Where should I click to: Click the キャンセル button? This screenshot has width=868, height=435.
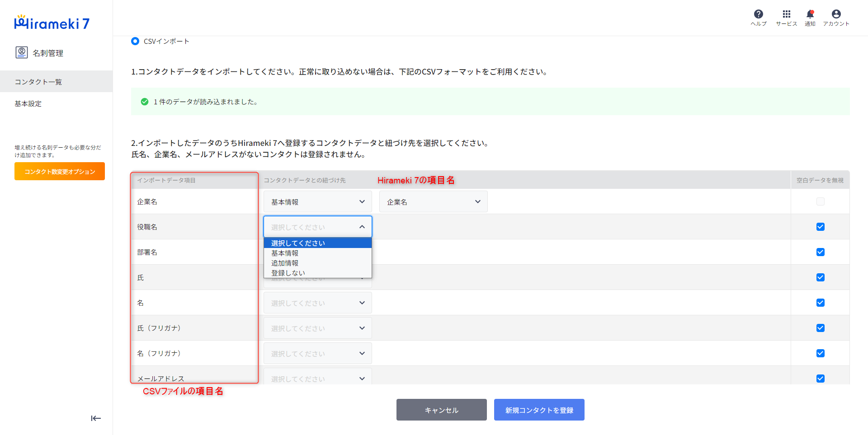tap(442, 410)
